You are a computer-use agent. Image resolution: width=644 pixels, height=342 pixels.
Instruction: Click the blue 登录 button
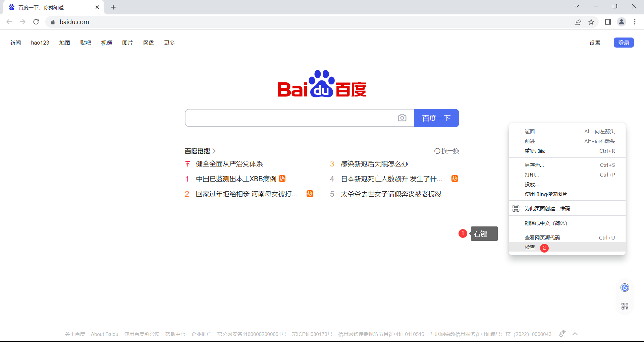pos(624,43)
